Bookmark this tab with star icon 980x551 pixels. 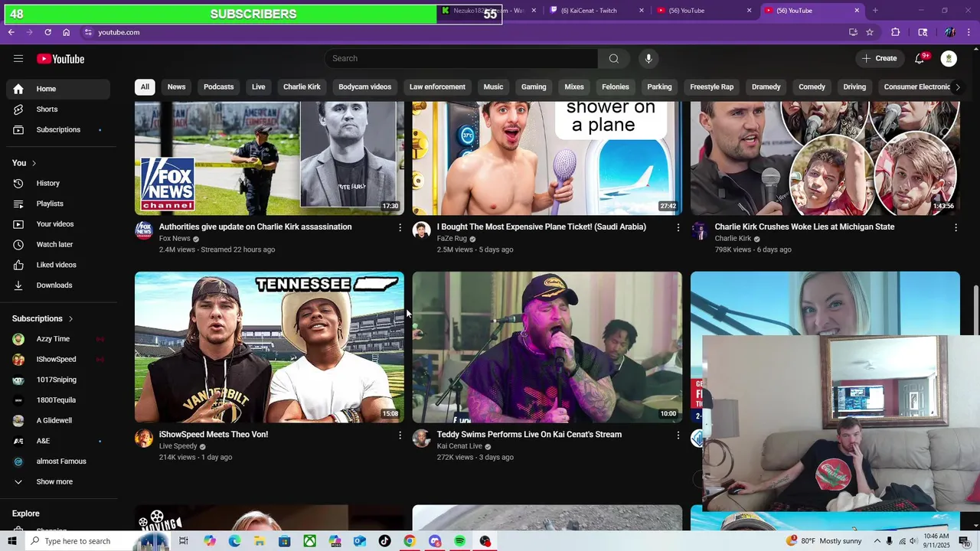coord(870,32)
